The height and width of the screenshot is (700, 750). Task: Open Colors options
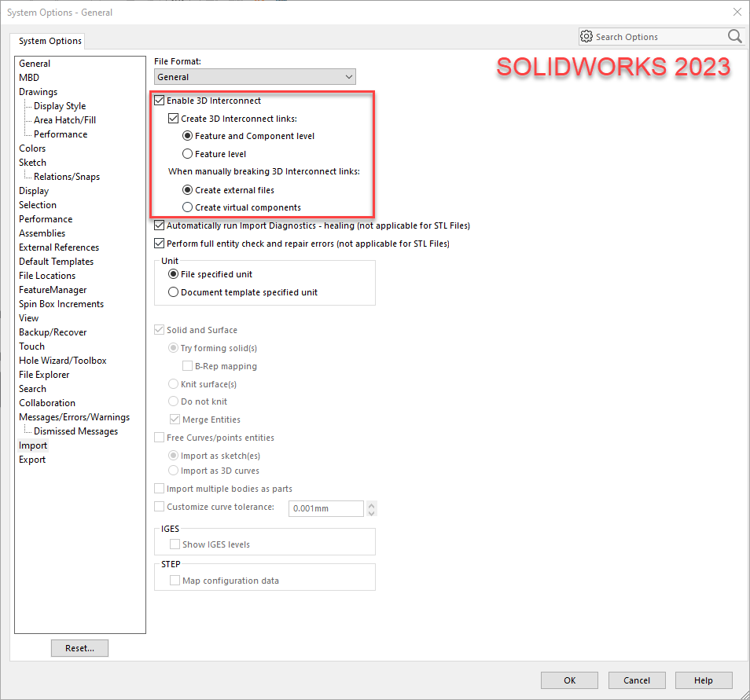(x=32, y=148)
